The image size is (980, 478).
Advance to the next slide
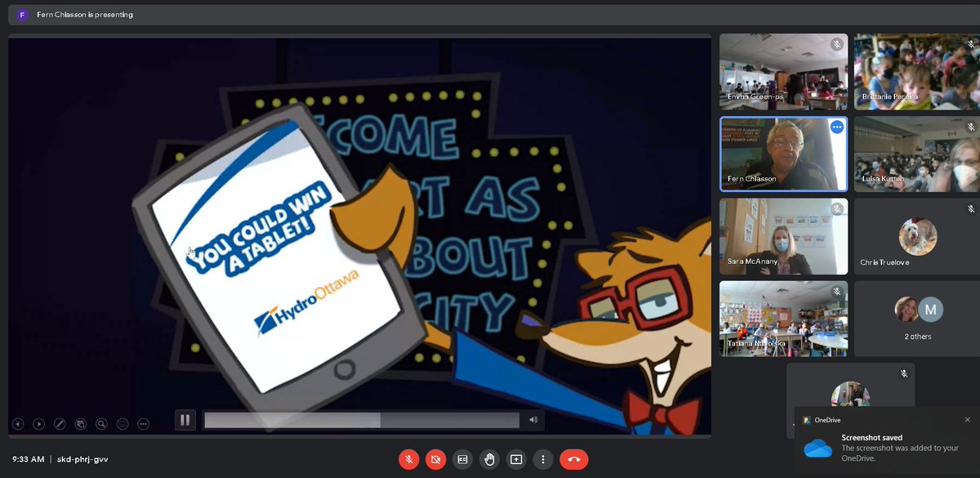click(x=38, y=424)
